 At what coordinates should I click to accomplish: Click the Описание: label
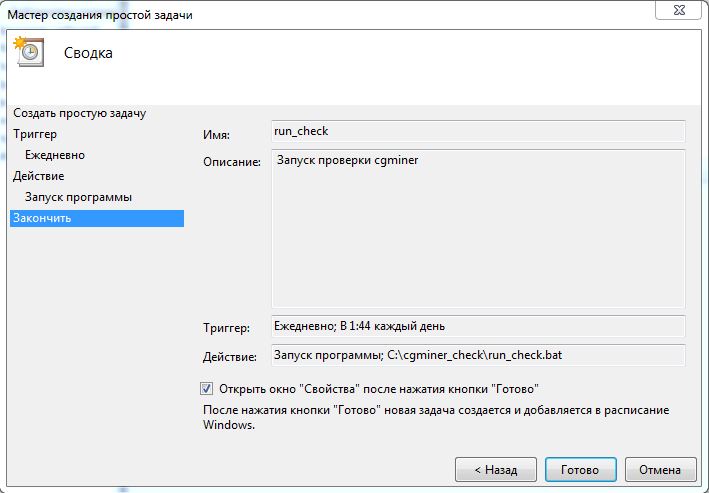pyautogui.click(x=232, y=162)
